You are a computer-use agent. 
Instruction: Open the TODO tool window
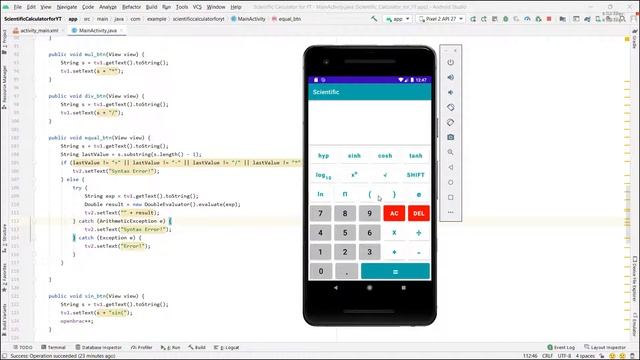point(23,347)
